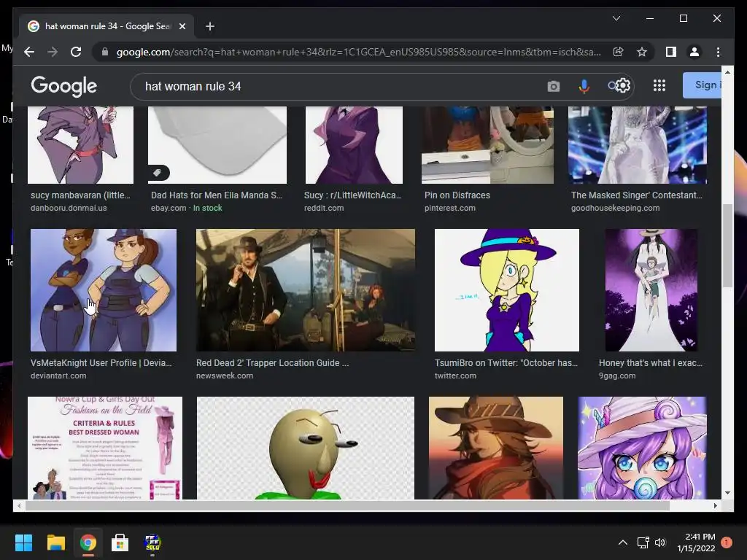Image resolution: width=747 pixels, height=560 pixels.
Task: Open quick settings via the gear icon
Action: (623, 85)
